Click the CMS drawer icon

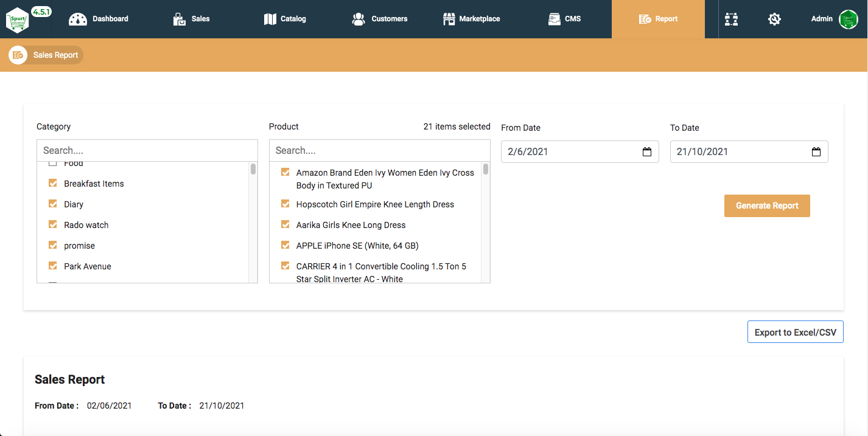554,19
